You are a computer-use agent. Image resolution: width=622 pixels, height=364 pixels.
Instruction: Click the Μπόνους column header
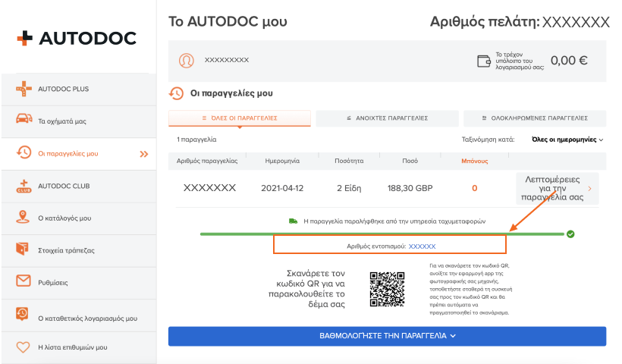click(x=474, y=161)
